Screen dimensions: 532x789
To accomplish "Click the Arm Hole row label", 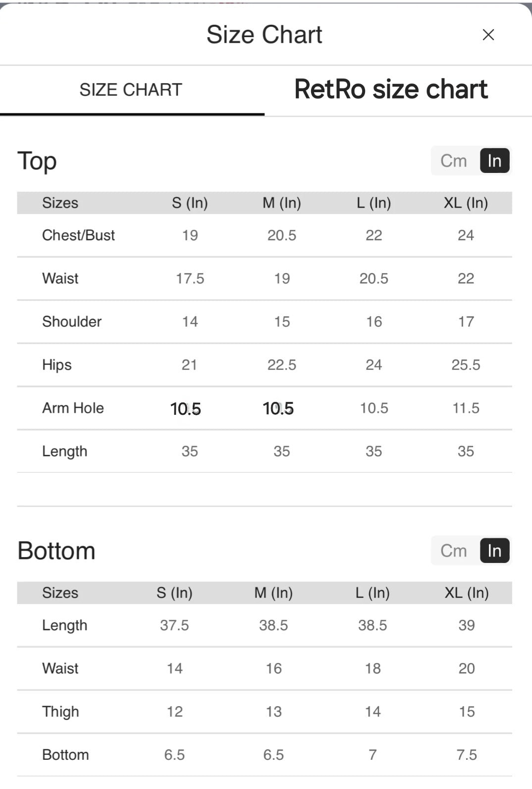I will click(73, 408).
